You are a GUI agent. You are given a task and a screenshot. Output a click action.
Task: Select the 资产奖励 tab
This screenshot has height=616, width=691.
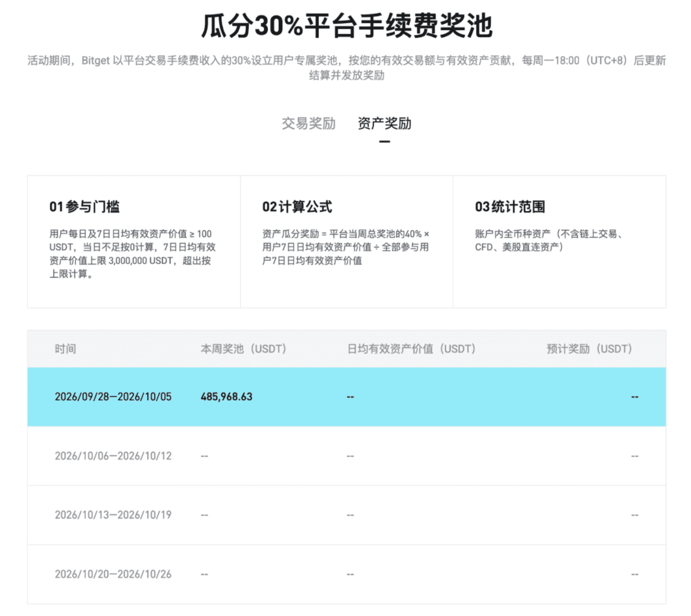coord(385,124)
